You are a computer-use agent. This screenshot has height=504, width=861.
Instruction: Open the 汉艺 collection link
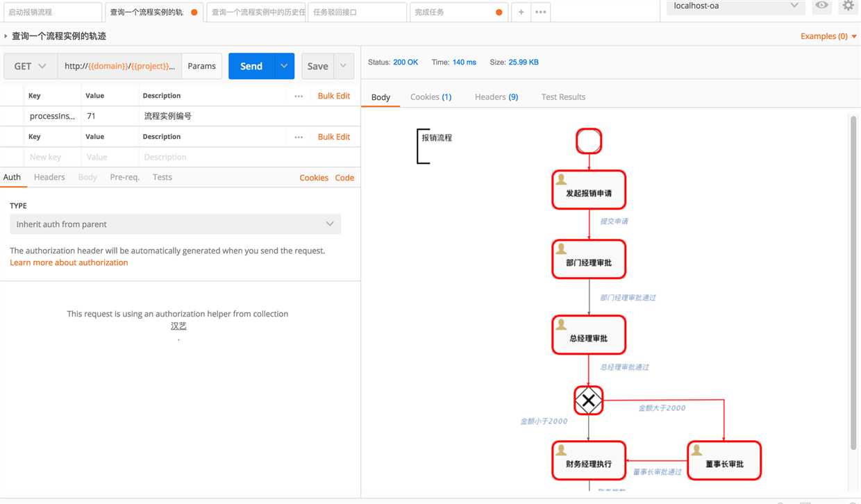coord(178,326)
